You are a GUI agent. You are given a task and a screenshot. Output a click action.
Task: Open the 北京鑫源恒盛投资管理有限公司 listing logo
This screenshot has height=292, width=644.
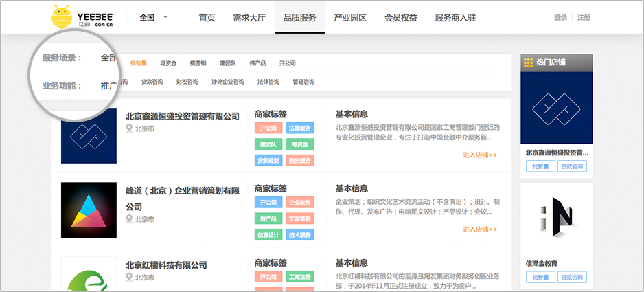(89, 136)
